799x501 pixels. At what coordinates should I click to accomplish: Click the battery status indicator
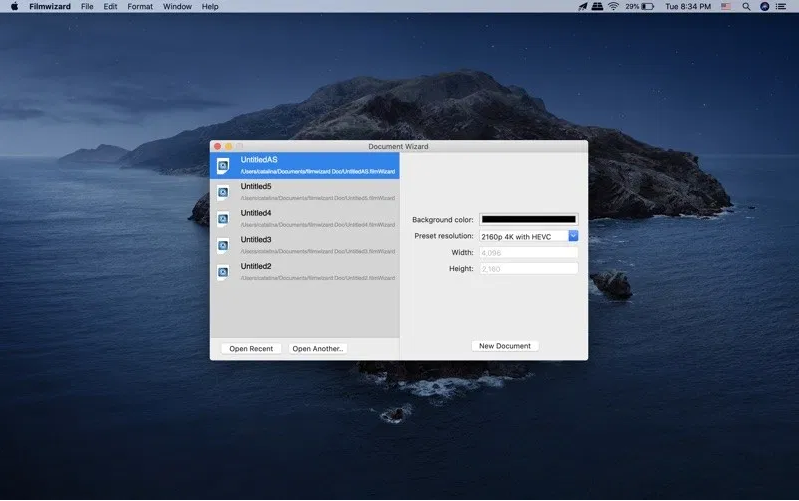647,6
